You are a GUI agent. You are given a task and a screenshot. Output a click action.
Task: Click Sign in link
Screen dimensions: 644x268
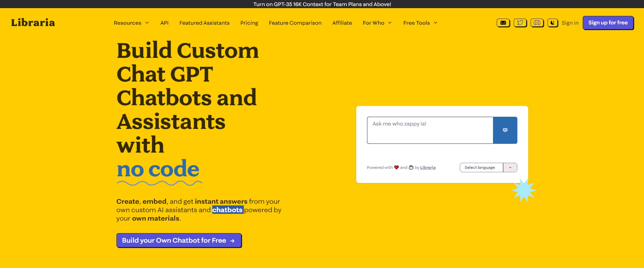570,23
